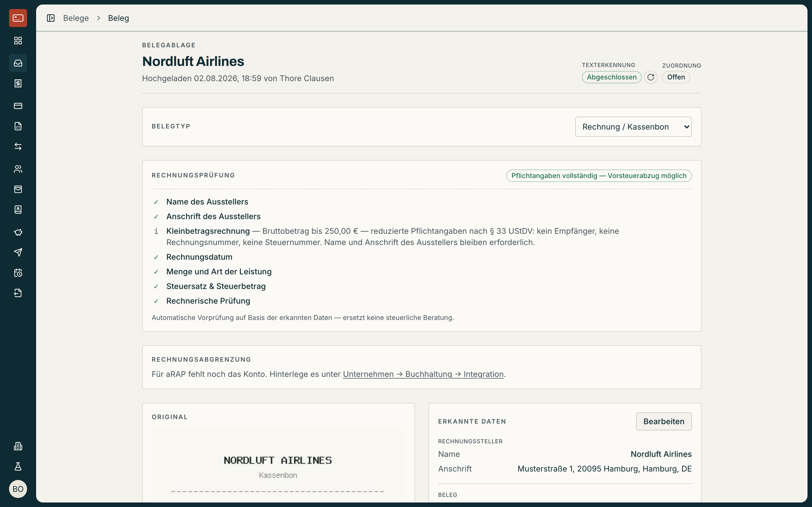Go to Belege breadcrumb

tap(76, 18)
